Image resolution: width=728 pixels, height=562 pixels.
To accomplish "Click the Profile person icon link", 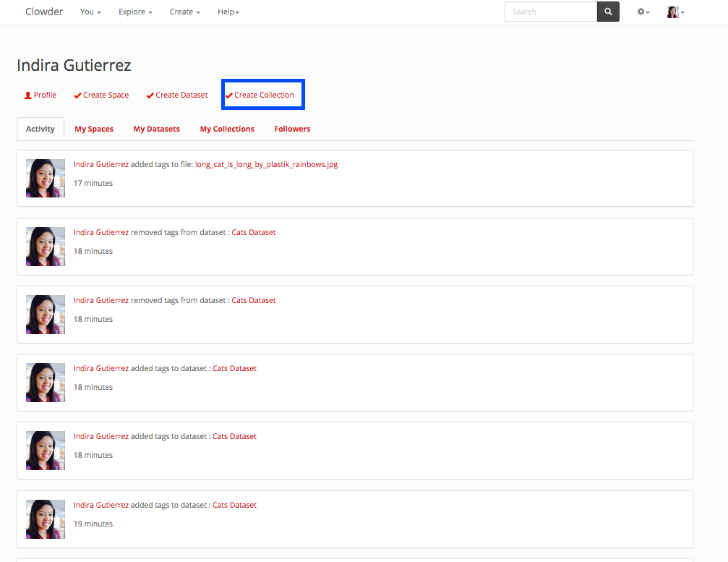I will (40, 95).
